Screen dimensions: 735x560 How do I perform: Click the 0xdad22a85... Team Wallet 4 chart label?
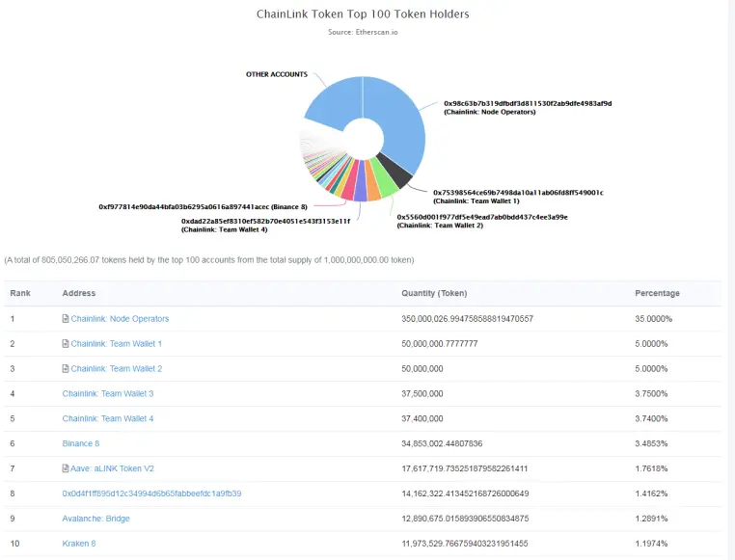pos(266,226)
